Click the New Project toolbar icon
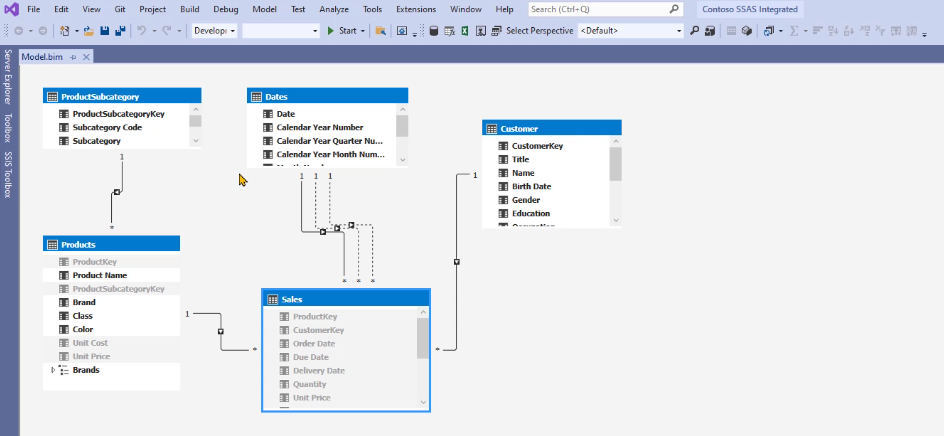This screenshot has height=436, width=944. tap(64, 31)
